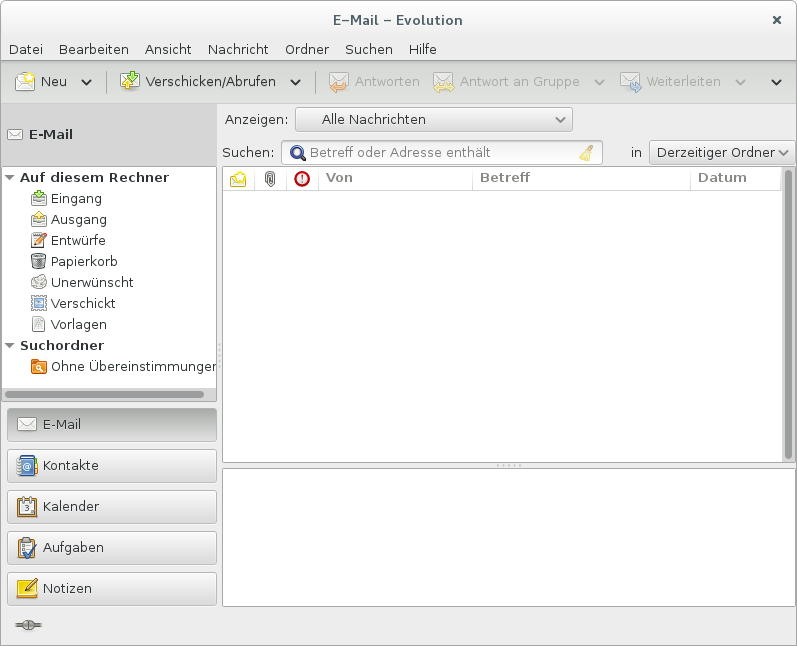Expand the dropdown arrow next to Neu
Image resolution: width=797 pixels, height=646 pixels.
(86, 82)
